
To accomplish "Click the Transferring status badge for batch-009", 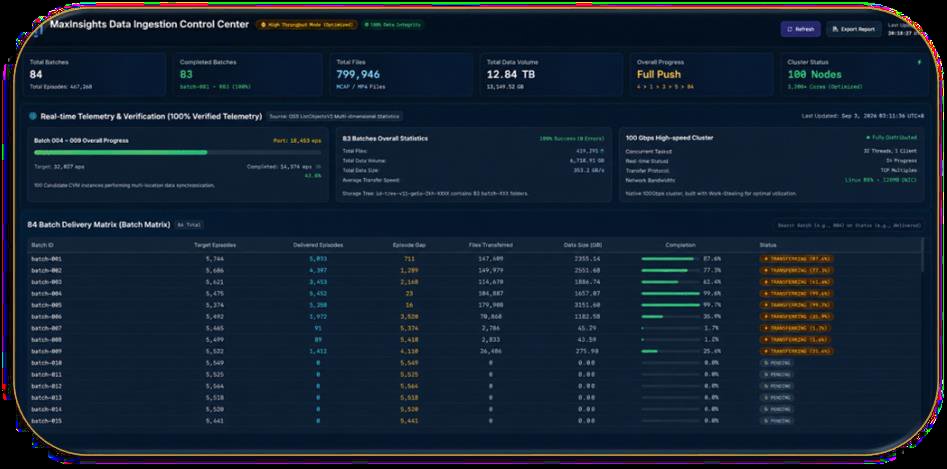I will point(797,351).
